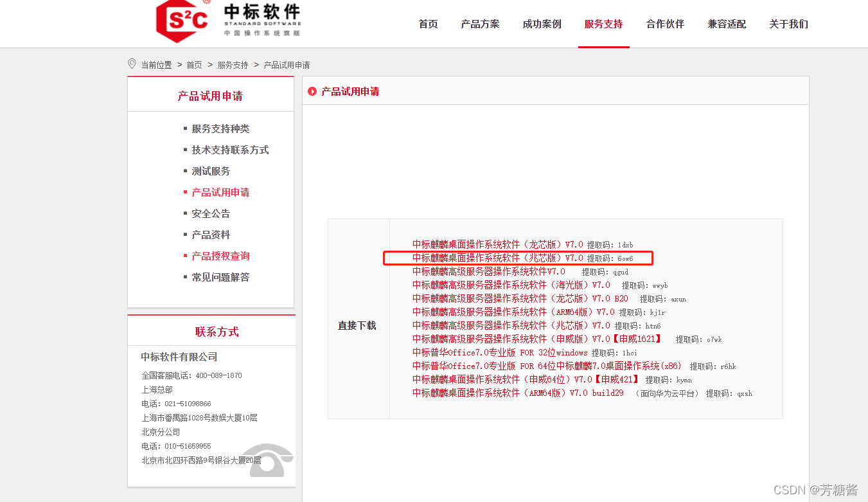This screenshot has height=502, width=868.
Task: Download the desktop ARM64版 V7.0 build29 link
Action: coord(518,393)
